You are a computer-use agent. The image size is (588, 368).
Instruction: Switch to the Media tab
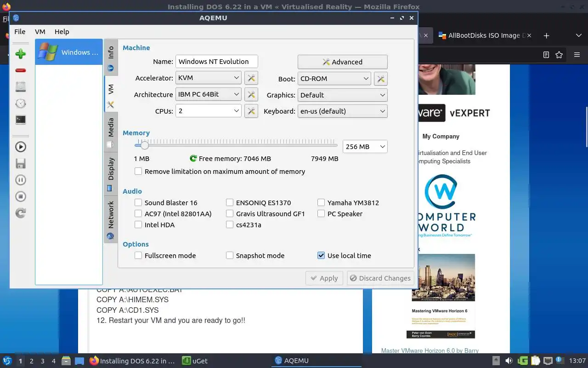[x=111, y=132]
